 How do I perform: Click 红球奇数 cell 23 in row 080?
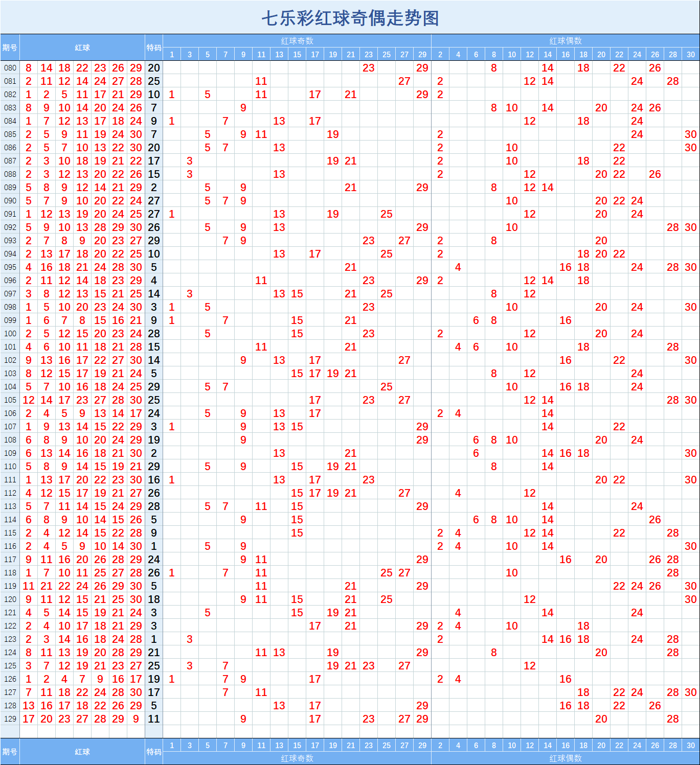(369, 68)
